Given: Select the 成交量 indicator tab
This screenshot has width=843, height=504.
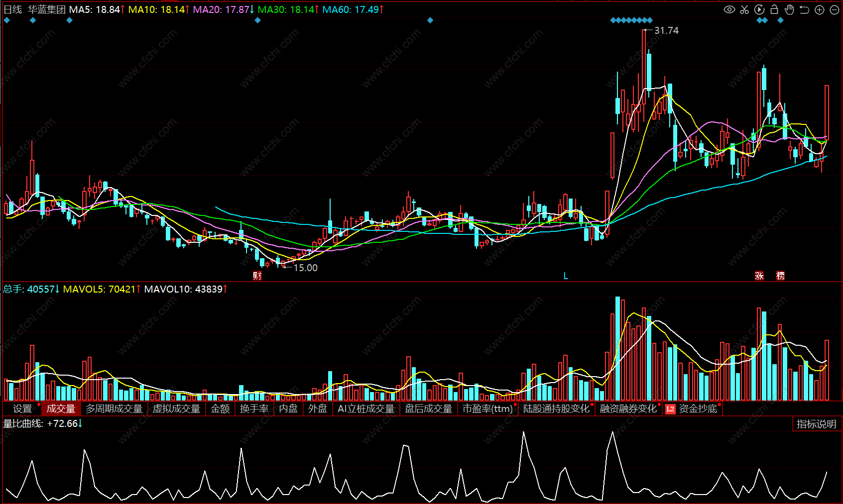Looking at the screenshot, I should coord(61,408).
